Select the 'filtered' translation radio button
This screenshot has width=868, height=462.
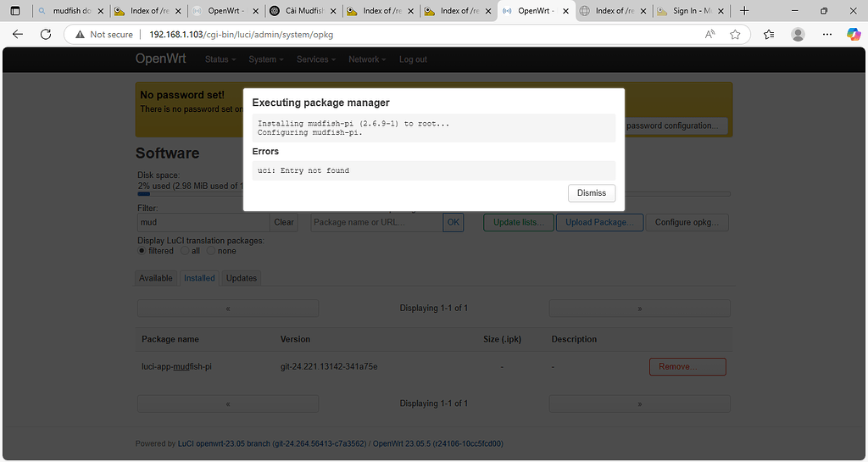[142, 251]
